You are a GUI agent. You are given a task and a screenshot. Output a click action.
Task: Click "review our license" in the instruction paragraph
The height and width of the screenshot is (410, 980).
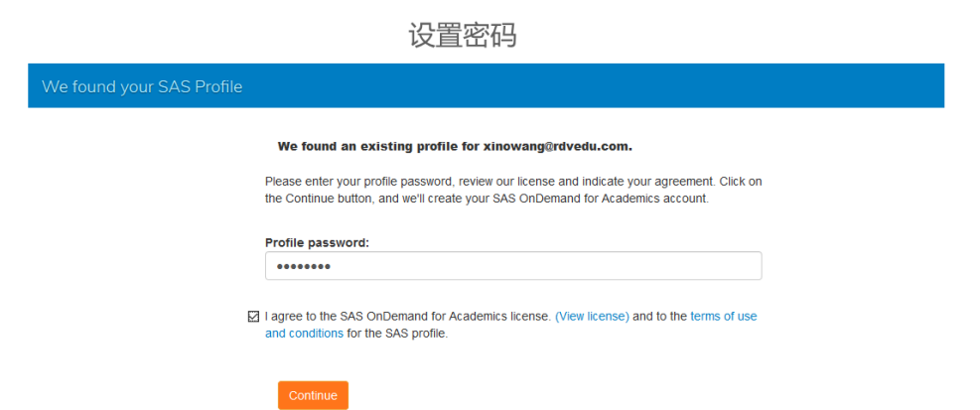click(x=495, y=182)
